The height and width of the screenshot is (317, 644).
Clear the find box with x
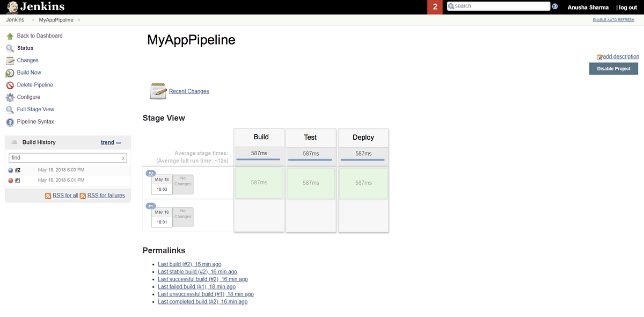tap(123, 158)
